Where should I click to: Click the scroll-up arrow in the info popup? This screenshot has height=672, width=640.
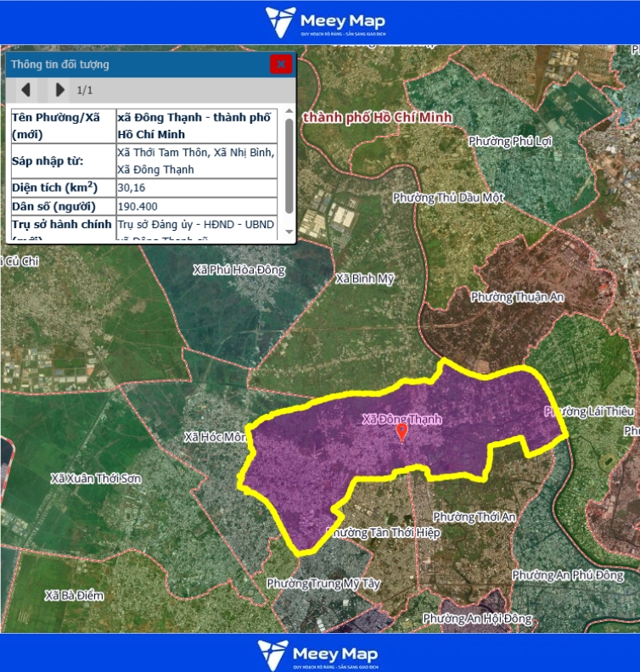tap(289, 114)
